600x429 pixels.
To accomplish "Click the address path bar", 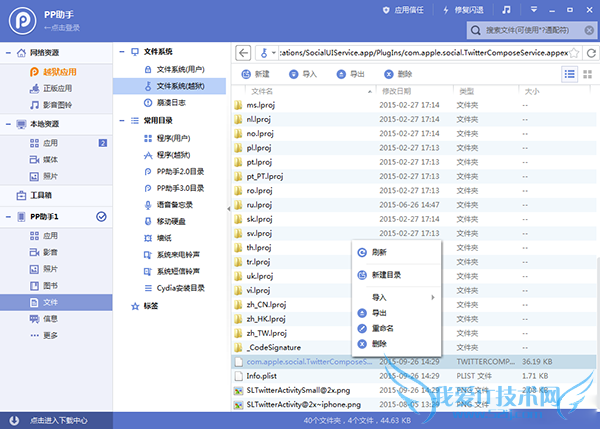I will [x=424, y=53].
